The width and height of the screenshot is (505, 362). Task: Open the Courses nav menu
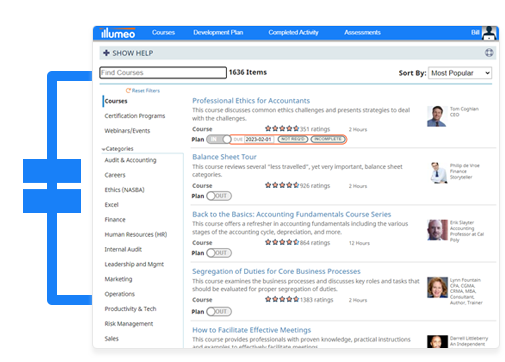163,32
